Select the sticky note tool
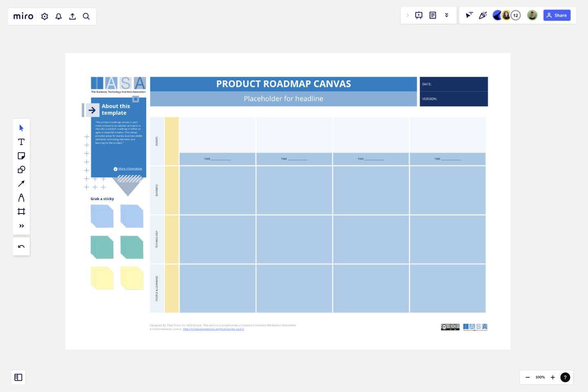588x392 pixels. point(21,156)
